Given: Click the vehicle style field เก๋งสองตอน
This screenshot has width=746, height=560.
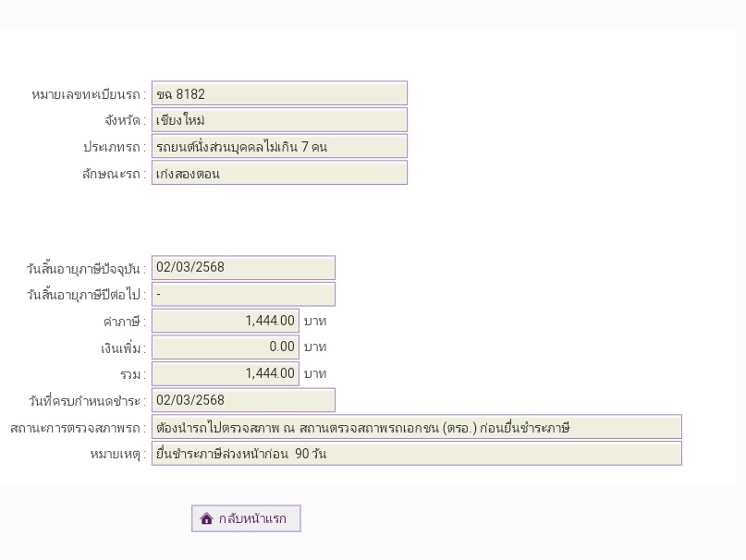Looking at the screenshot, I should pos(279,173).
